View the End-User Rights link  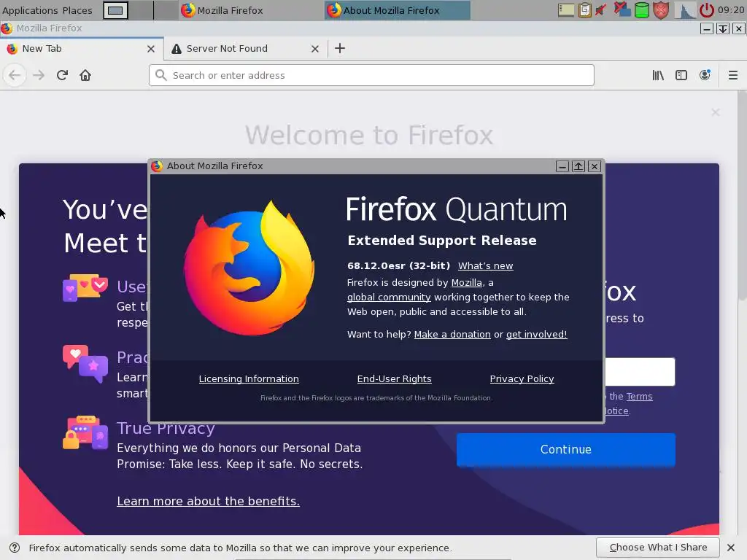pos(395,378)
